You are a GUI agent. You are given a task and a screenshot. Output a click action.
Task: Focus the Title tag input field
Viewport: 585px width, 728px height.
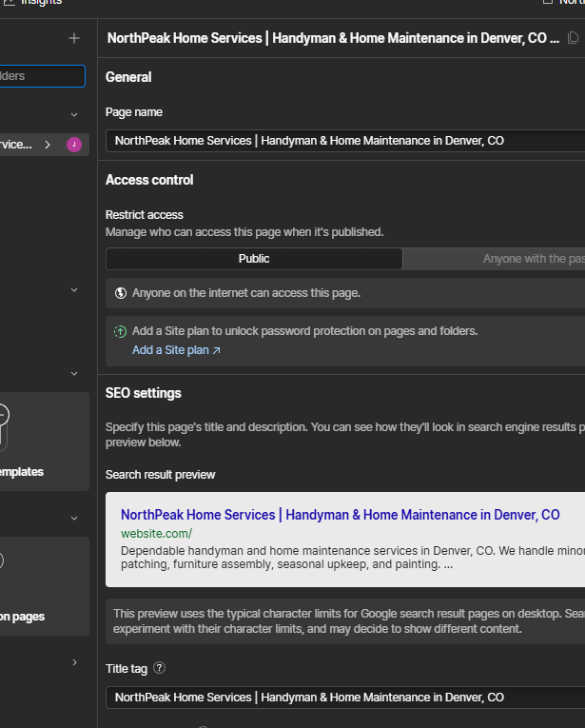[345, 698]
